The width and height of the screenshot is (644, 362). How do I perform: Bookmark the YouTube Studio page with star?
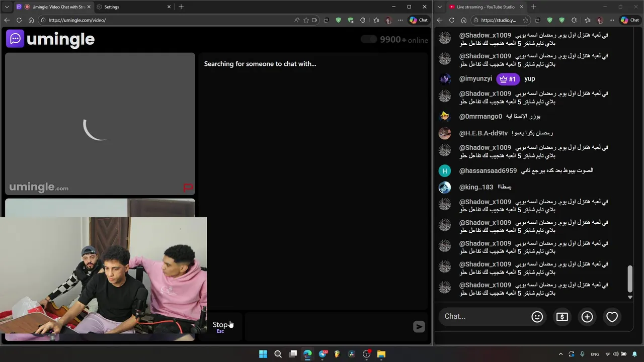pos(526,20)
